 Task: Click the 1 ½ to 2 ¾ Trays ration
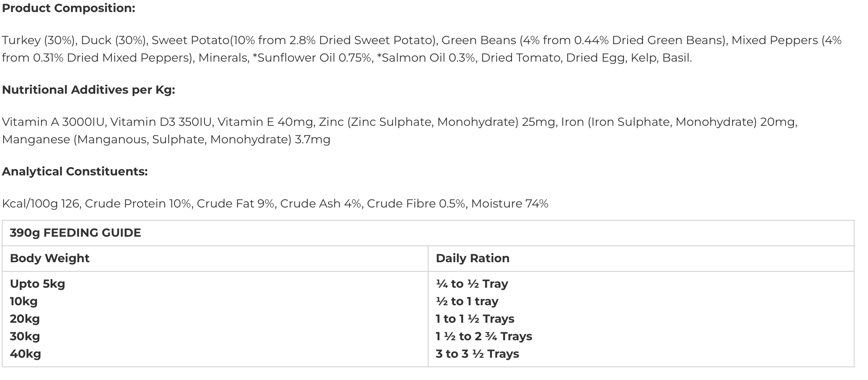pyautogui.click(x=484, y=336)
